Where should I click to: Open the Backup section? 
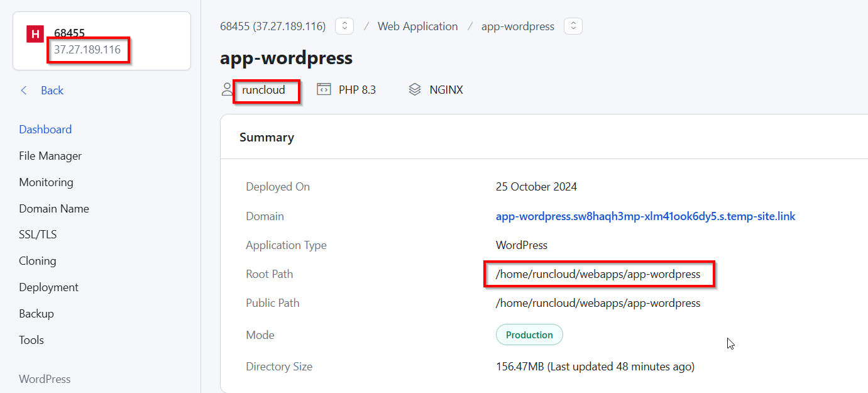tap(36, 314)
